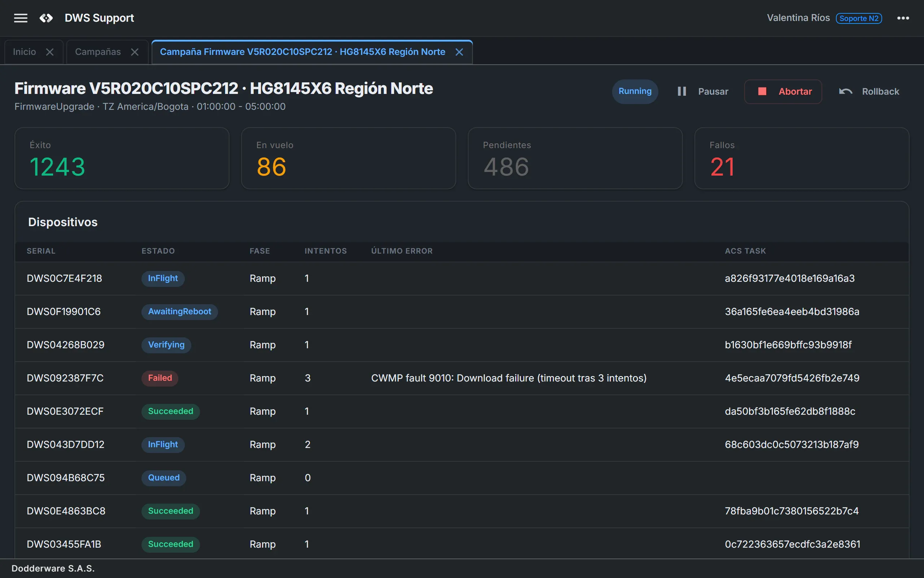Viewport: 924px width, 578px height.
Task: Open the Éxito 1243 card
Action: [122, 158]
